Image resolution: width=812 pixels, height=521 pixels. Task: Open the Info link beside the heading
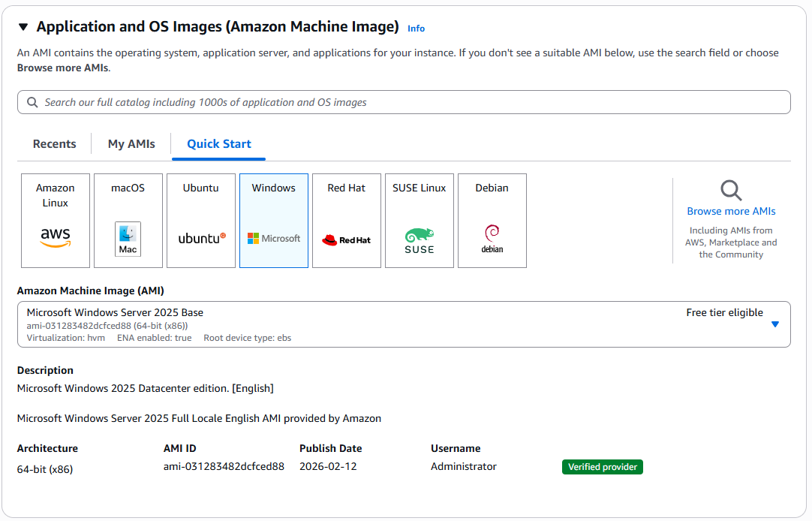416,29
